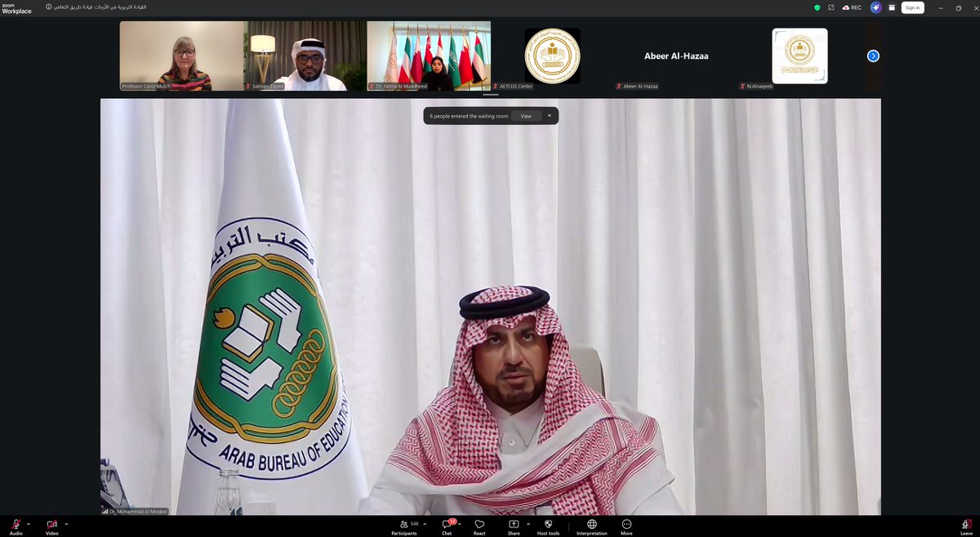Start sharing your screen

click(x=513, y=524)
